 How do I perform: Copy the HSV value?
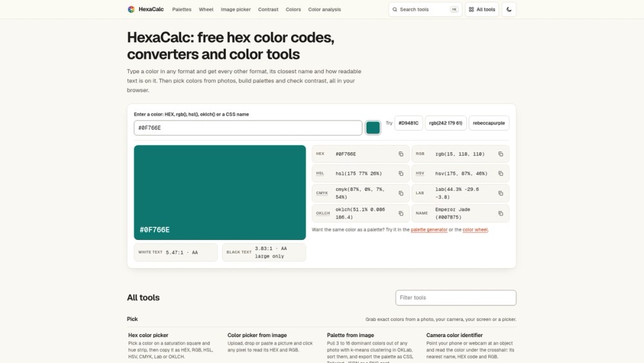[500, 173]
